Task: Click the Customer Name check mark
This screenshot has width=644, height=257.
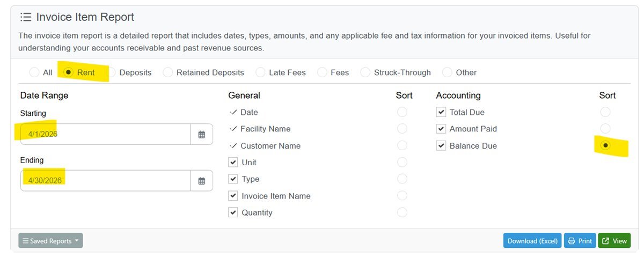Action: click(233, 145)
